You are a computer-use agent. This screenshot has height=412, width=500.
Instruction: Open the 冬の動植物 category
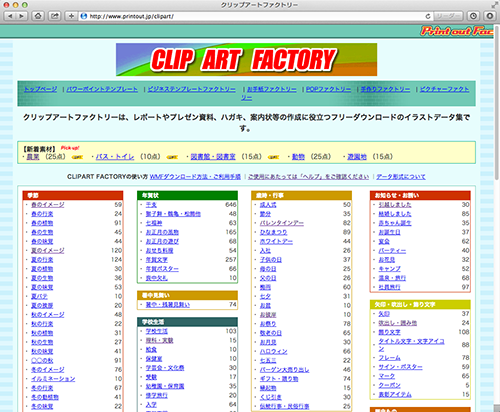(x=45, y=397)
